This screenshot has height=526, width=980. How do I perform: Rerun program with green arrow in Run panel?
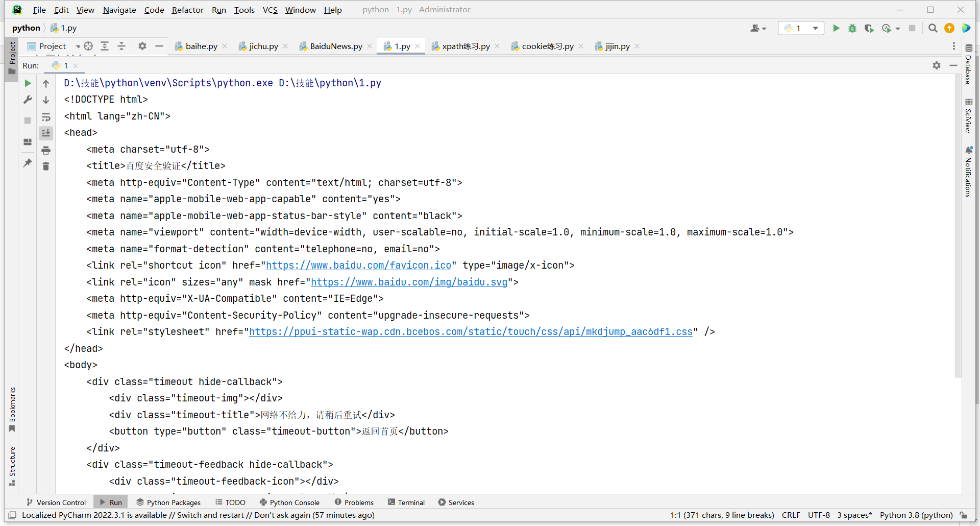(28, 83)
